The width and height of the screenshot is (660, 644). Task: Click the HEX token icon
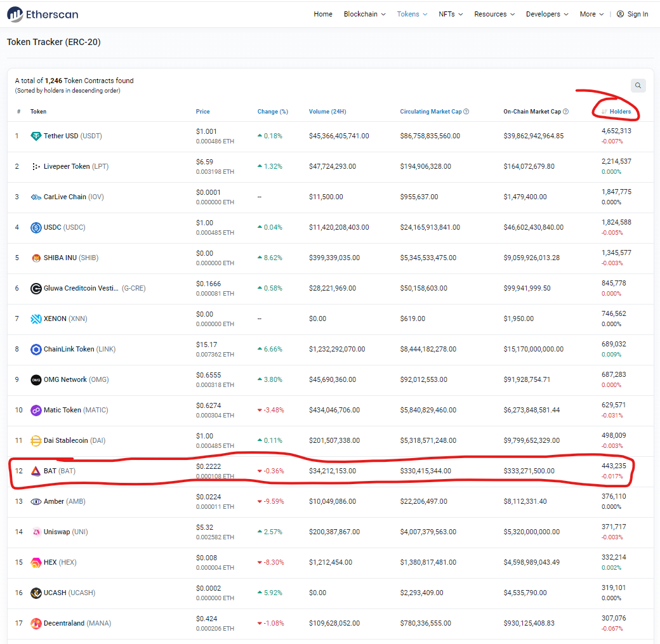coord(36,562)
